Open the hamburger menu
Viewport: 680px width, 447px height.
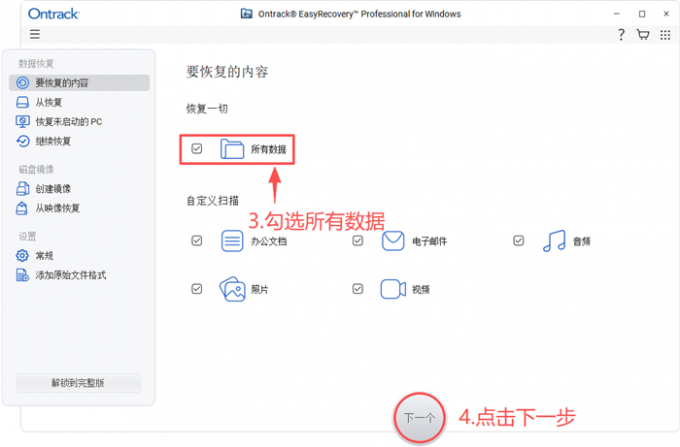pyautogui.click(x=35, y=34)
